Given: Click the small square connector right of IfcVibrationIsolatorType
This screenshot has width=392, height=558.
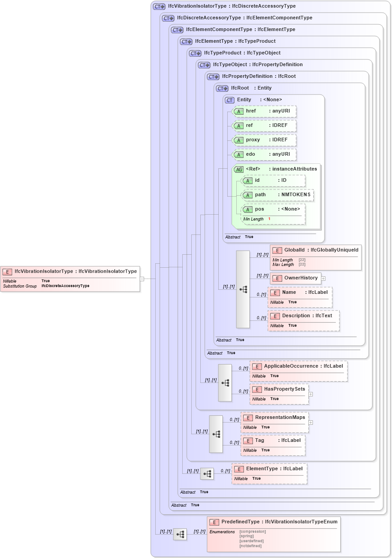Looking at the screenshot, I should point(142,278).
